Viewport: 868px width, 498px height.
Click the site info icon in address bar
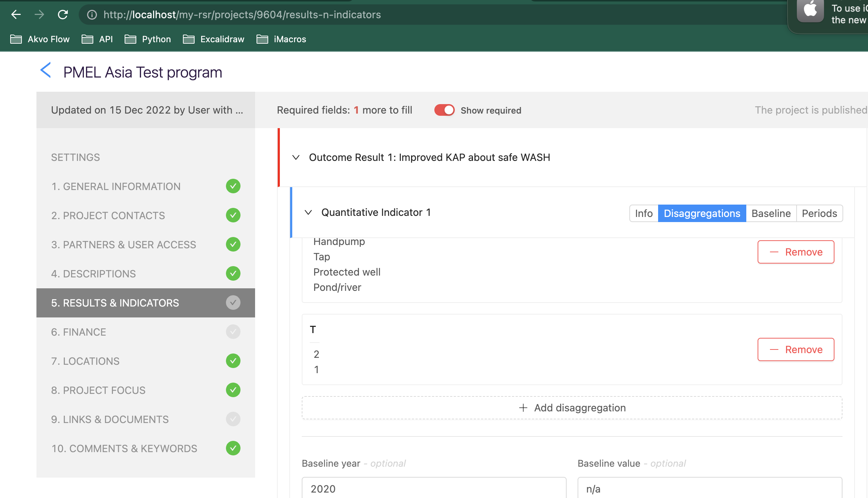(x=92, y=15)
